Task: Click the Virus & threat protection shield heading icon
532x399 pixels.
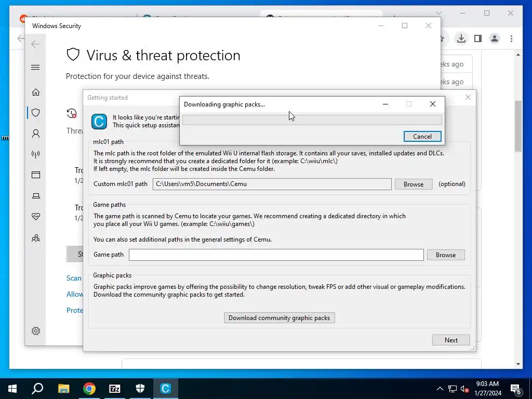Action: tap(73, 55)
